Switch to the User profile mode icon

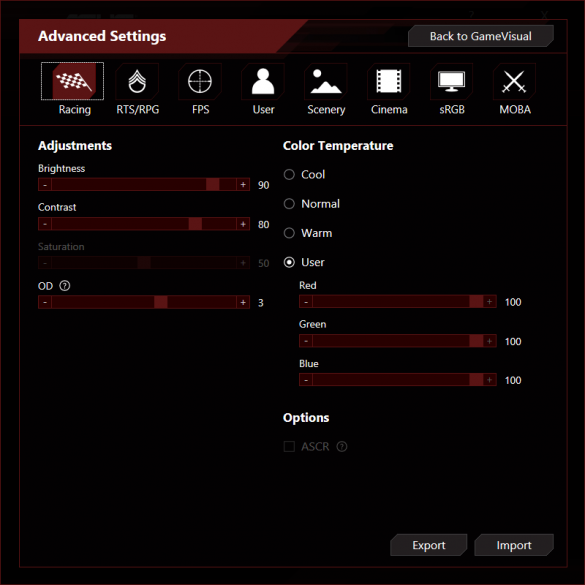(263, 81)
